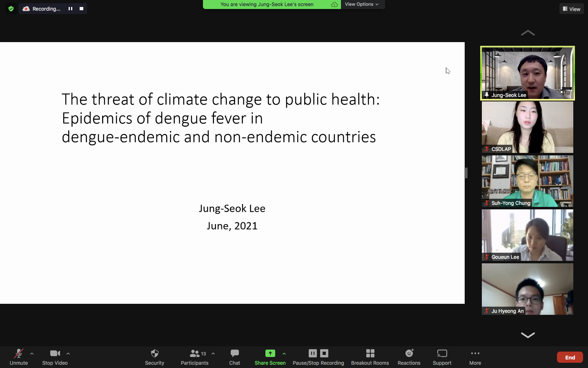588x368 pixels.
Task: Open the Participants panel
Action: pos(195,357)
